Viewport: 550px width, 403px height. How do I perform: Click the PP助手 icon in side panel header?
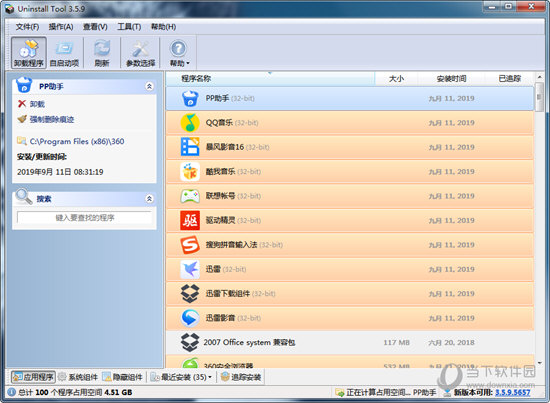coord(24,85)
